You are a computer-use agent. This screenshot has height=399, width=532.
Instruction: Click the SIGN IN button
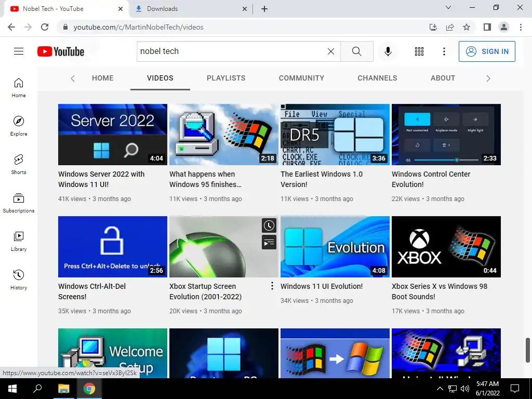pyautogui.click(x=487, y=51)
